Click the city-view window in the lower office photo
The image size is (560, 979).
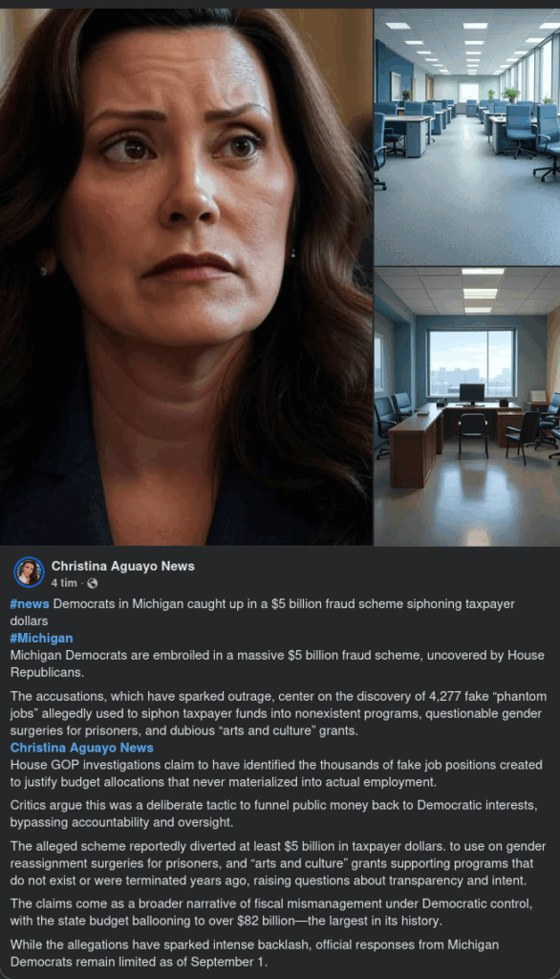coord(471,362)
